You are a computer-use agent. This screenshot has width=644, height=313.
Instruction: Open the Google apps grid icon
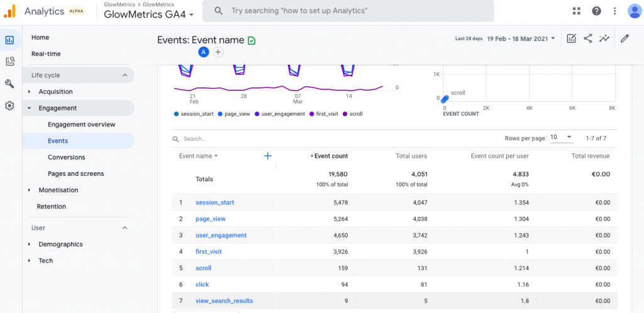point(577,11)
